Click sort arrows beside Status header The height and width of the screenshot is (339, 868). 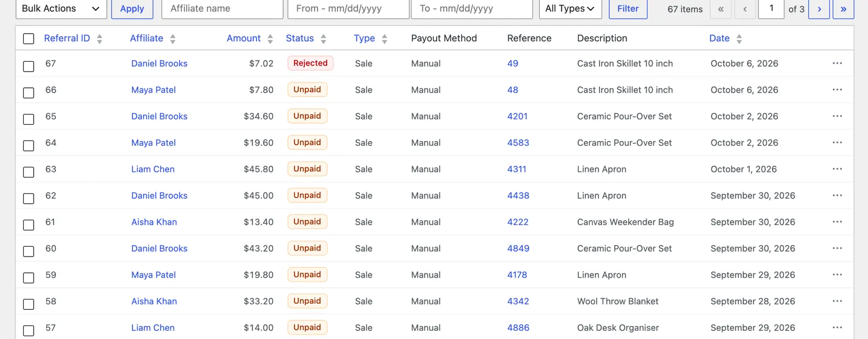(323, 39)
